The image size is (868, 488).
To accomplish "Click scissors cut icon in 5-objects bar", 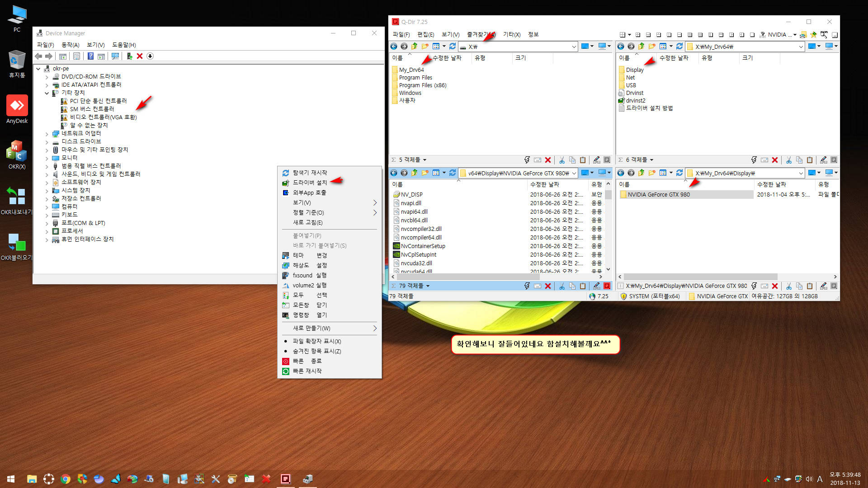I will pyautogui.click(x=562, y=160).
